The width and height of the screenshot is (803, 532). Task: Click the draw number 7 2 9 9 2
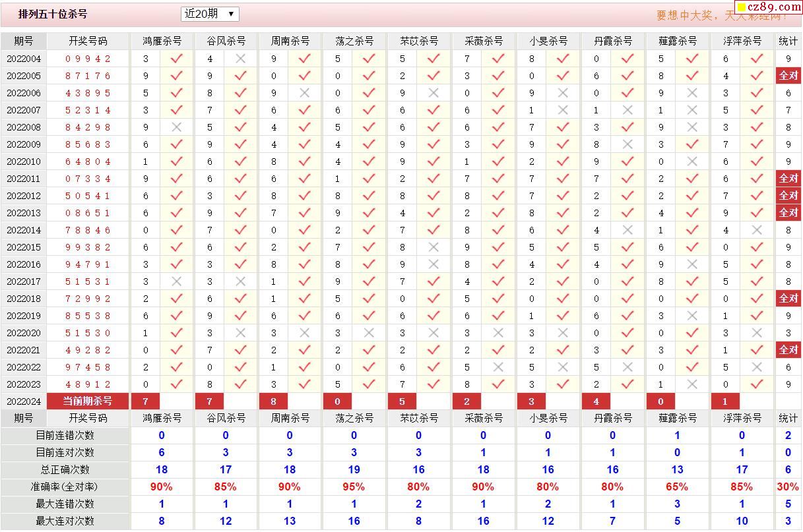click(88, 299)
